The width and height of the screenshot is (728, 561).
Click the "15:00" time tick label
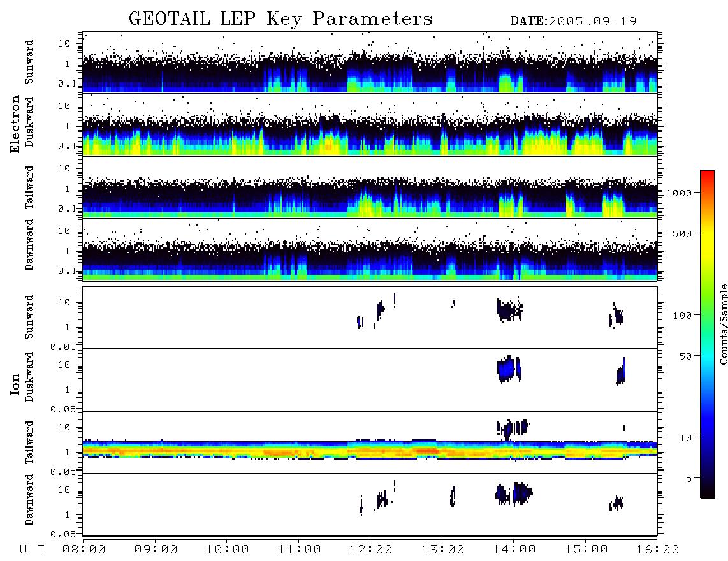586,550
